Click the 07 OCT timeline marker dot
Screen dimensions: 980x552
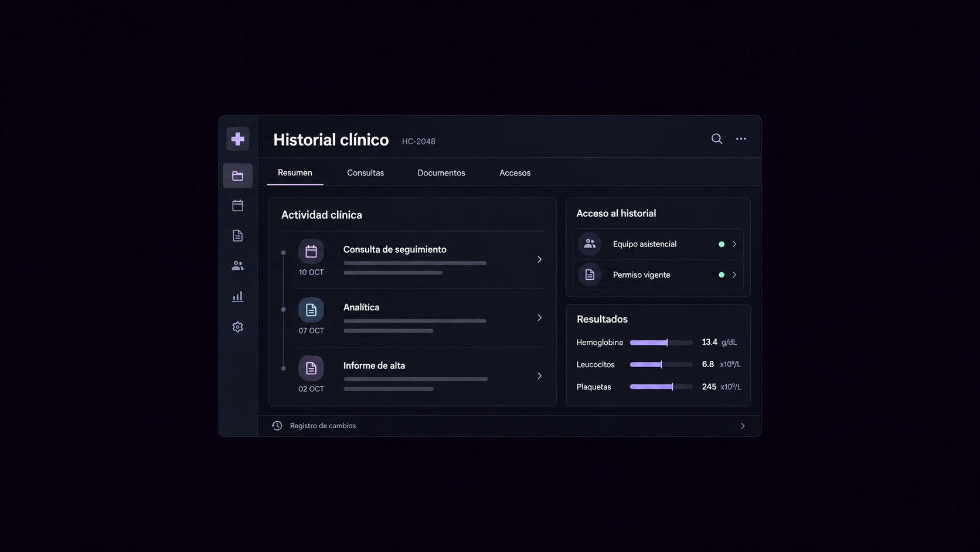283,310
